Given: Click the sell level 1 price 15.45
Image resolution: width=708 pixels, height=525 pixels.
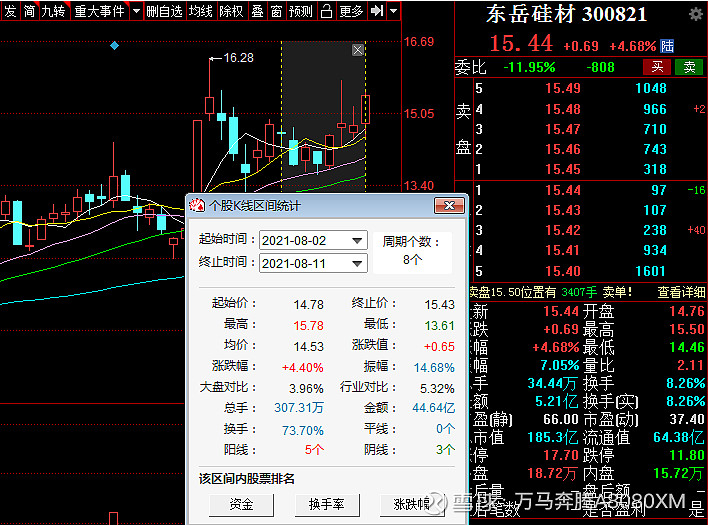Looking at the screenshot, I should point(563,170).
